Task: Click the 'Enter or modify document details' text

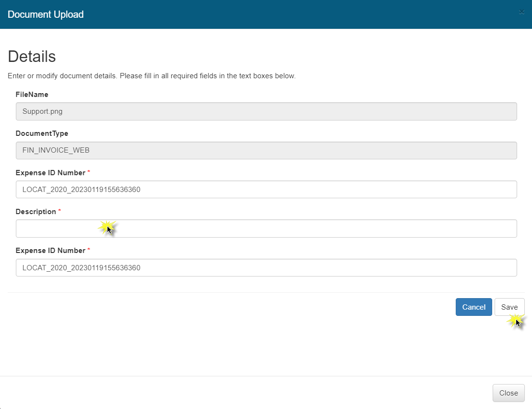Action: pyautogui.click(x=152, y=76)
